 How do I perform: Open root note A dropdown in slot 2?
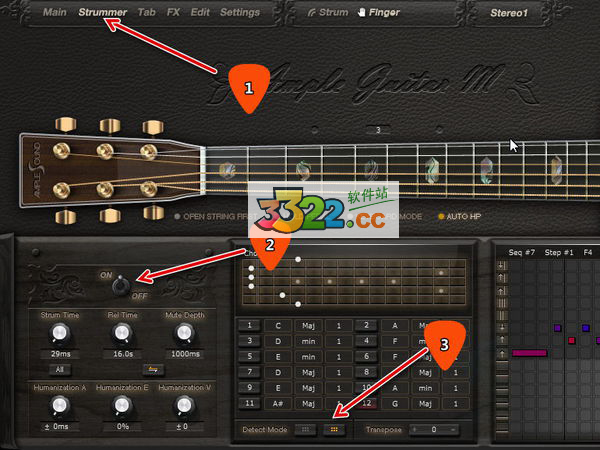(395, 326)
